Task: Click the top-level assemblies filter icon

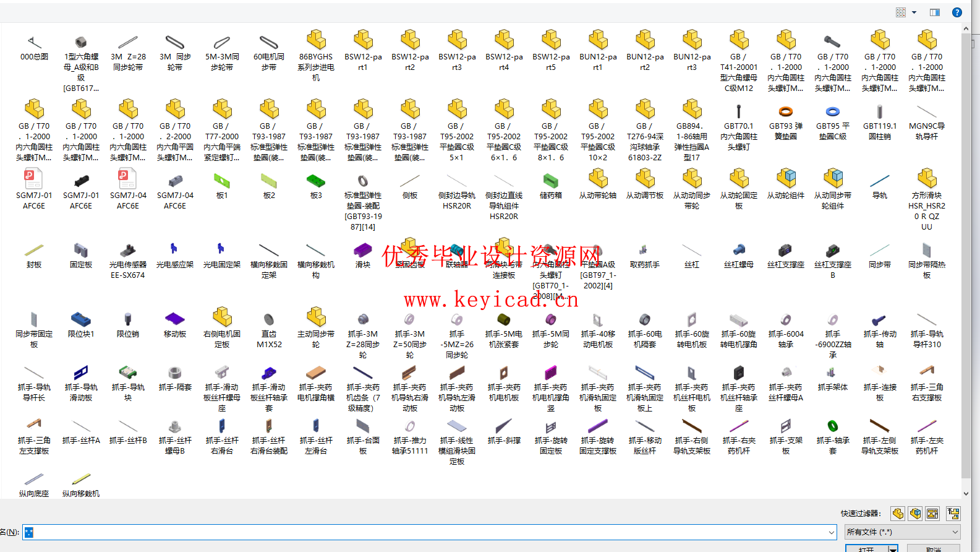Action: (x=953, y=513)
